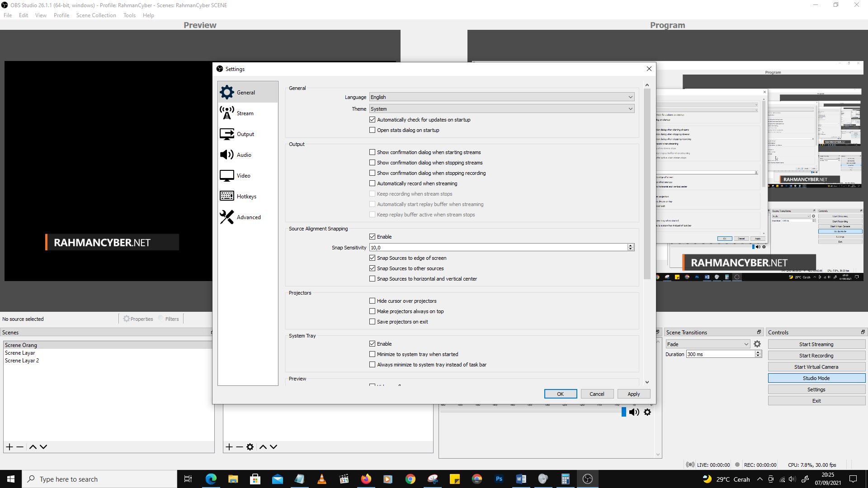Open OBS Settings menu item

pyautogui.click(x=816, y=389)
